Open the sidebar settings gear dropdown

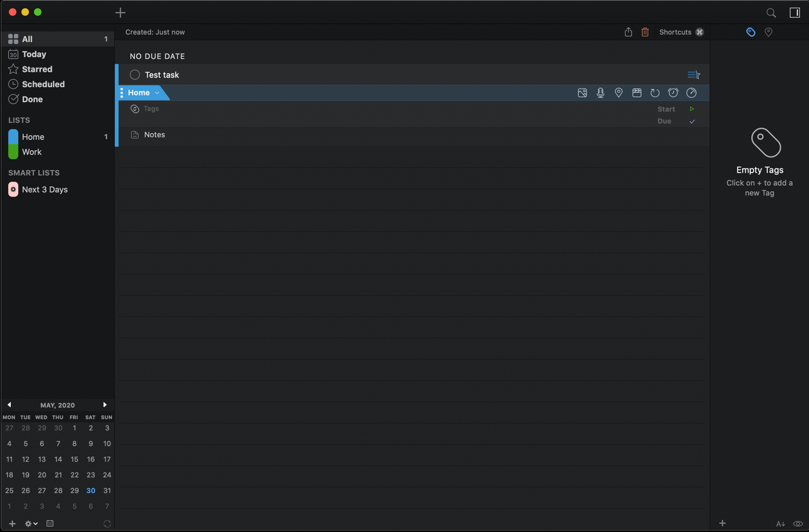[31, 524]
